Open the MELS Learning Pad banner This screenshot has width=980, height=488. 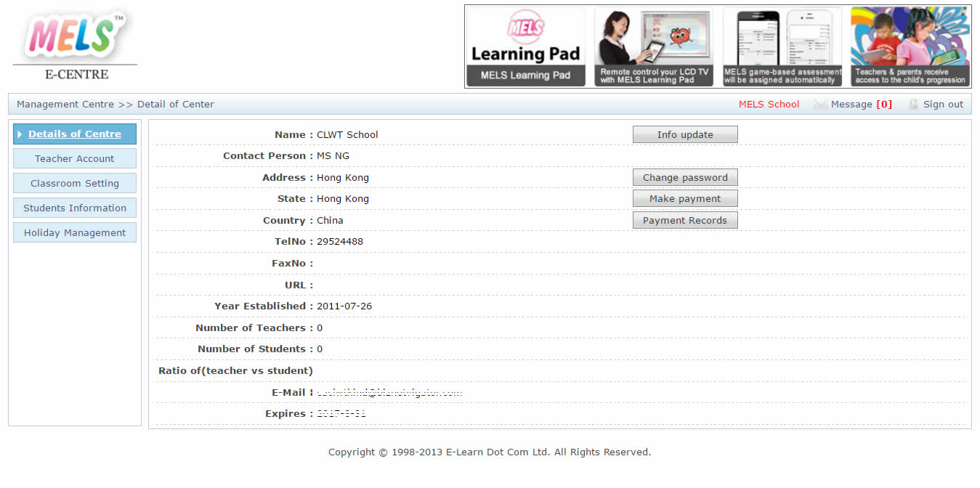pos(525,46)
